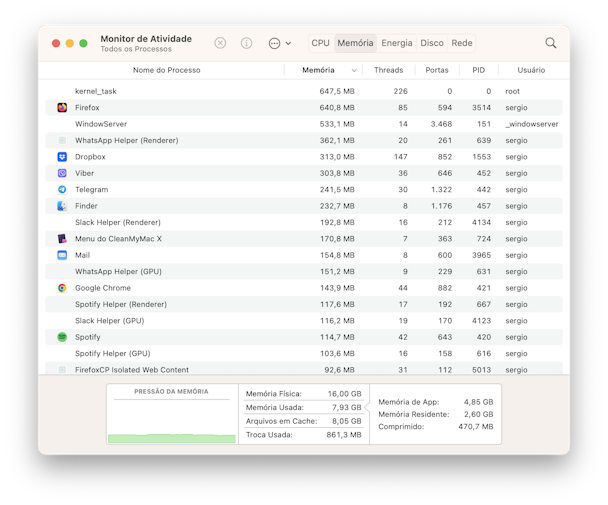Click the CleanMyMac X menu icon
Viewport: 608px width, 505px height.
62,239
